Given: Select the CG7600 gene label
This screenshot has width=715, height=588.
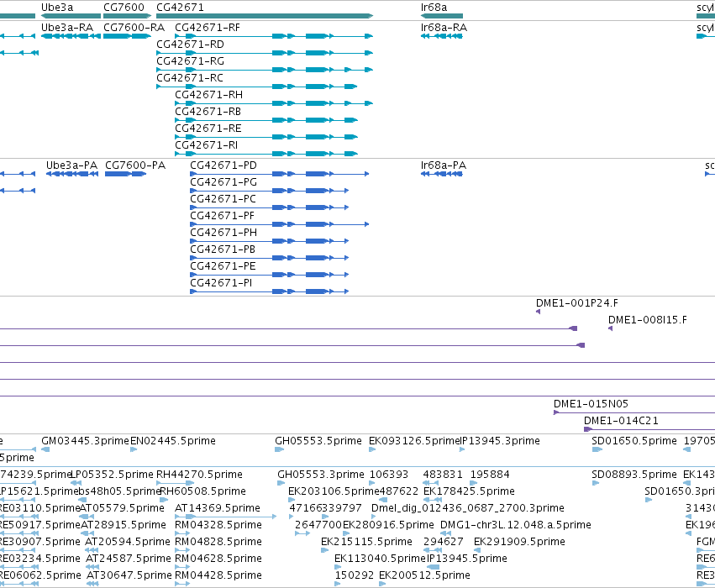Looking at the screenshot, I should (x=124, y=8).
